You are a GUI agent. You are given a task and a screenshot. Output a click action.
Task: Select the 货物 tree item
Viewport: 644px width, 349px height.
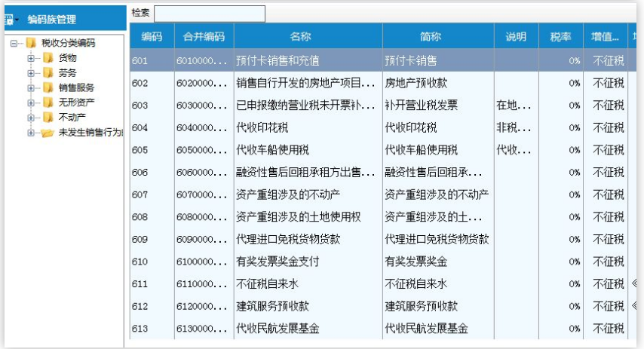click(x=67, y=58)
